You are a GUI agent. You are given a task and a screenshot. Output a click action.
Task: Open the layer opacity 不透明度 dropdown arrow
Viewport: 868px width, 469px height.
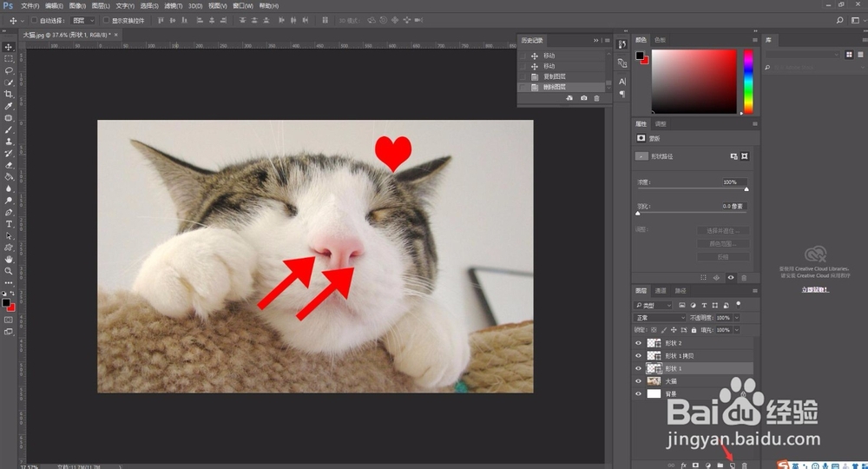[737, 318]
